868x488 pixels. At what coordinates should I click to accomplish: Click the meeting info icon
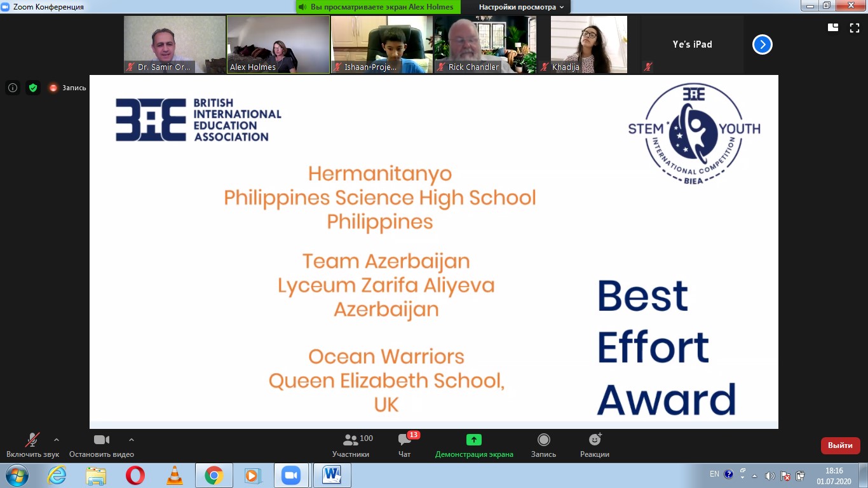(x=13, y=88)
